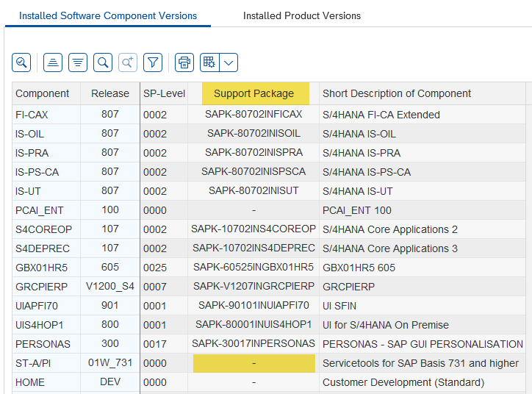
Task: Click support package SAPK-V1207INGRCPIERP
Action: tap(254, 286)
